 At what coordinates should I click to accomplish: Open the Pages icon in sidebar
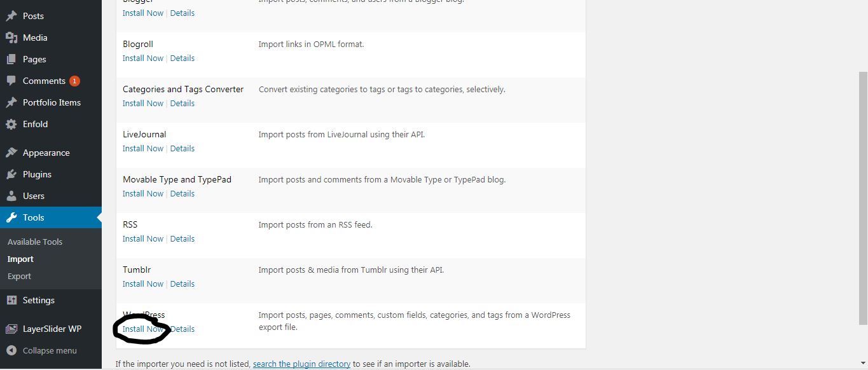click(11, 59)
